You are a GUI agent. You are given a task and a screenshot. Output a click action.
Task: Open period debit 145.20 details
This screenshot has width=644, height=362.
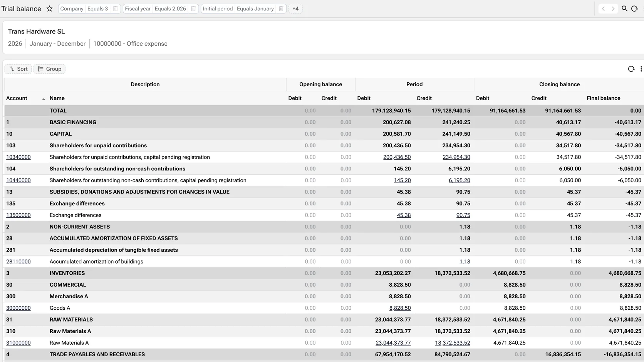click(x=402, y=180)
